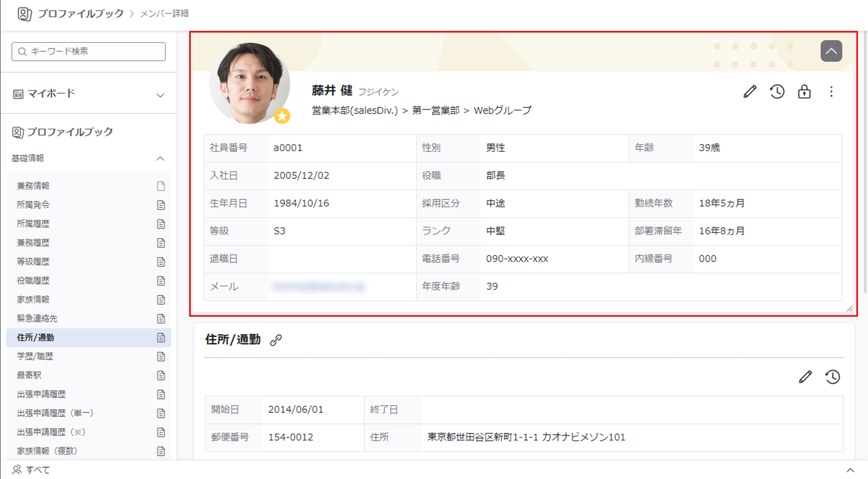The image size is (868, 479).
Task: Edit the 住所/通勤 section with pencil icon
Action: (805, 377)
